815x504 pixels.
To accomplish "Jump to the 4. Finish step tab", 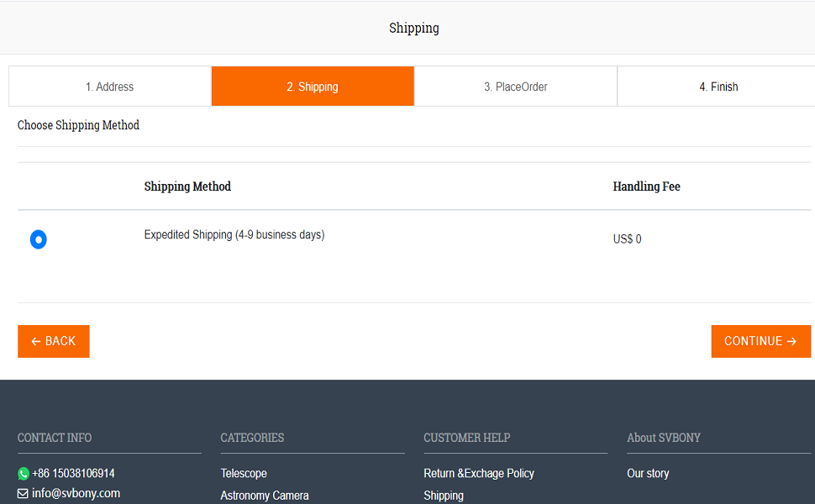I will click(718, 87).
